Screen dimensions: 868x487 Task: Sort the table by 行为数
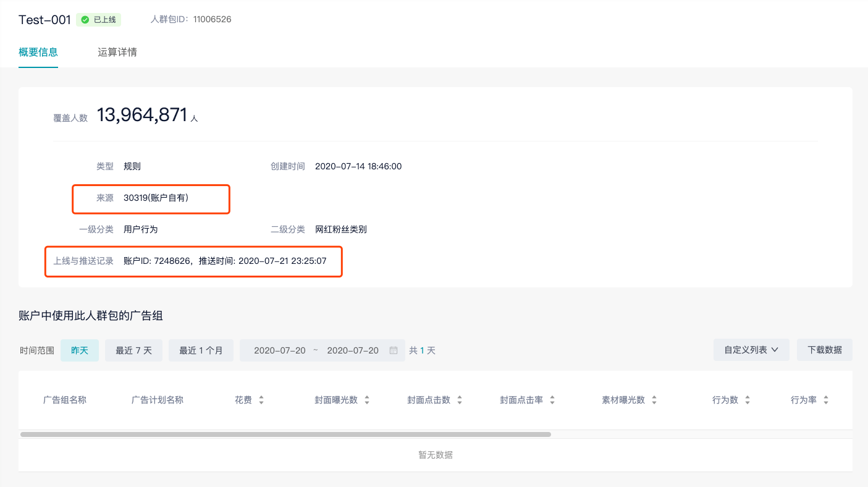point(748,400)
